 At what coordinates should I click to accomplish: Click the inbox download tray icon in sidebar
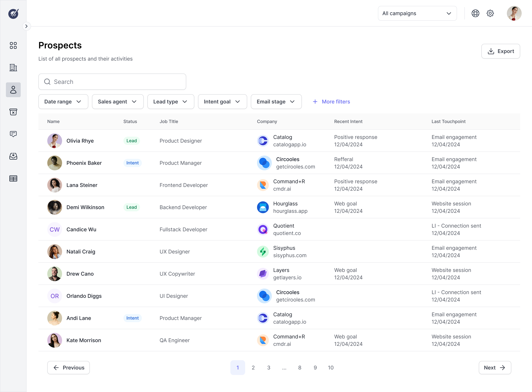click(13, 156)
